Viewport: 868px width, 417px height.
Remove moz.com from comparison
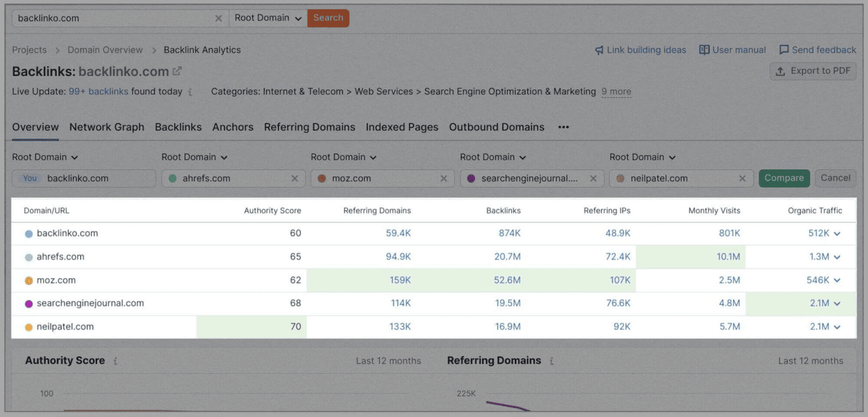point(444,179)
